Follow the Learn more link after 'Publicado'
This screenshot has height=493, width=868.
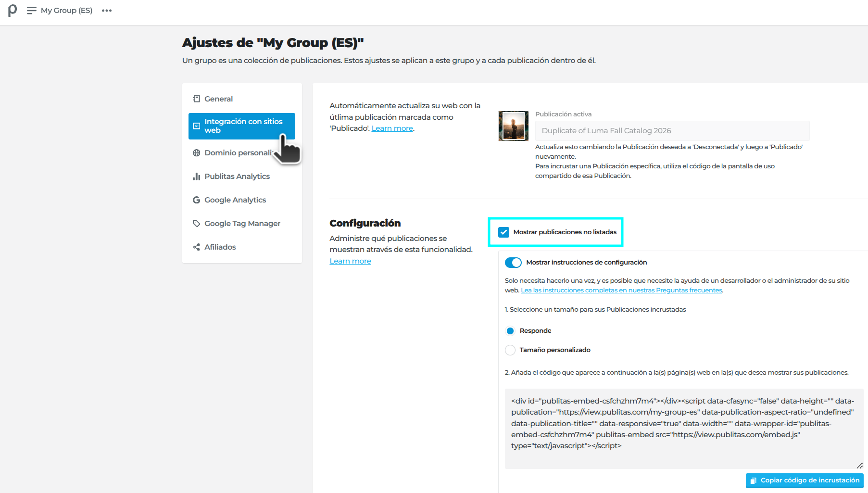point(392,128)
